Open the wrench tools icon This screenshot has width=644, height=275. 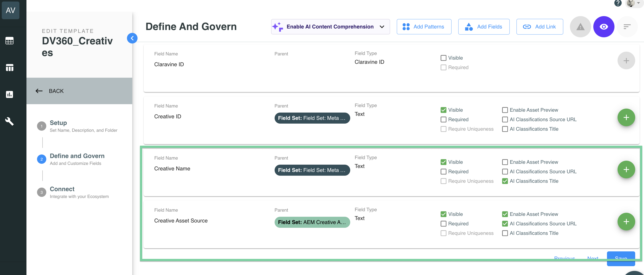coord(9,121)
